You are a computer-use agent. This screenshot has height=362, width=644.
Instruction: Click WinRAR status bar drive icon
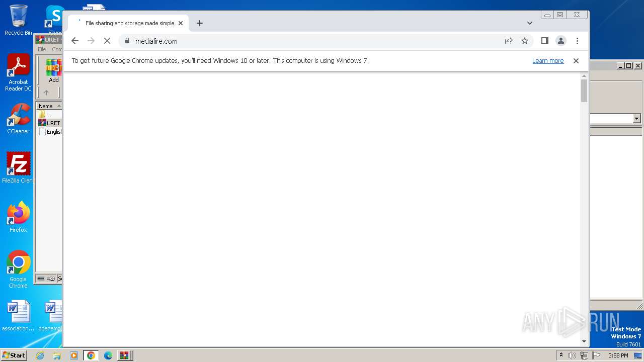tap(41, 279)
